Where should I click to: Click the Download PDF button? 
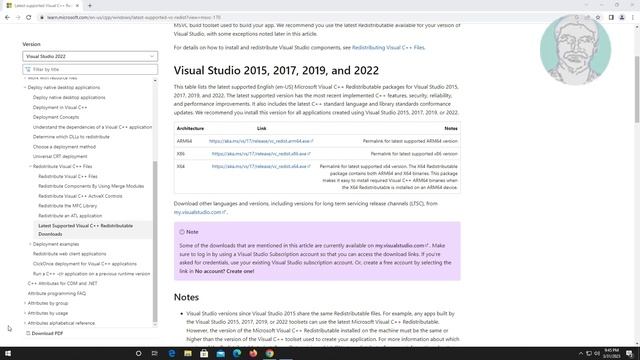click(44, 333)
